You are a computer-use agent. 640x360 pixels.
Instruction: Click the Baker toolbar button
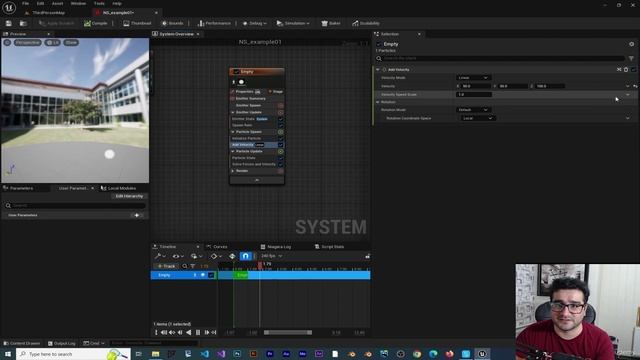pos(331,23)
